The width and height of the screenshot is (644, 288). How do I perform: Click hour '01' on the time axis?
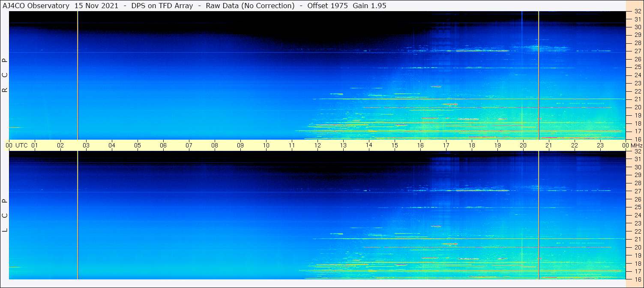35,145
